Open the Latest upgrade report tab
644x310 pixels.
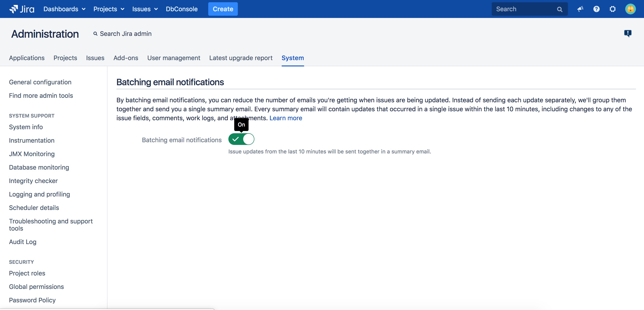240,58
